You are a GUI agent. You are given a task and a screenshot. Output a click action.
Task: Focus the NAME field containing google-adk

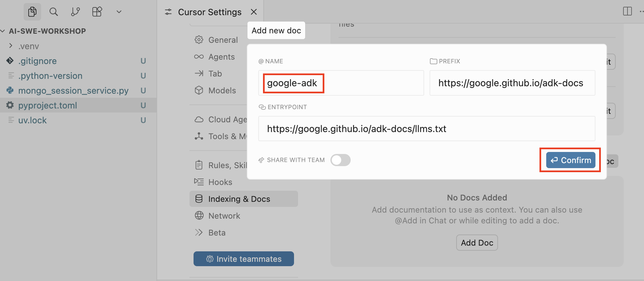(341, 83)
